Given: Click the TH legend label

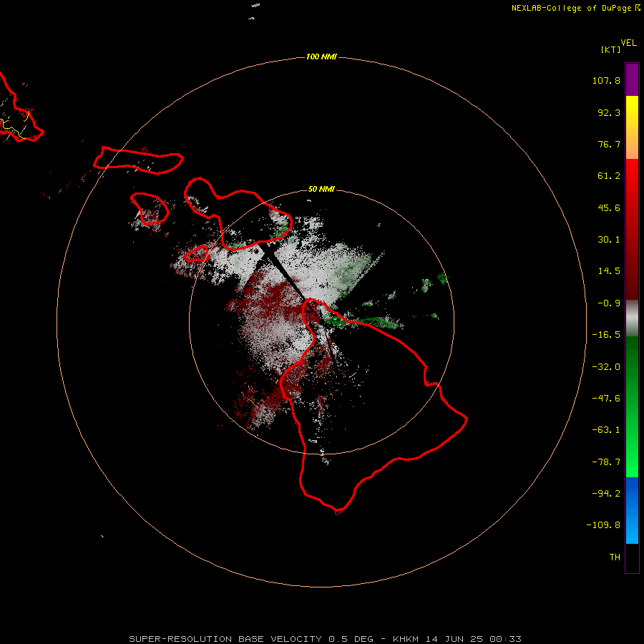Looking at the screenshot, I should (x=615, y=557).
